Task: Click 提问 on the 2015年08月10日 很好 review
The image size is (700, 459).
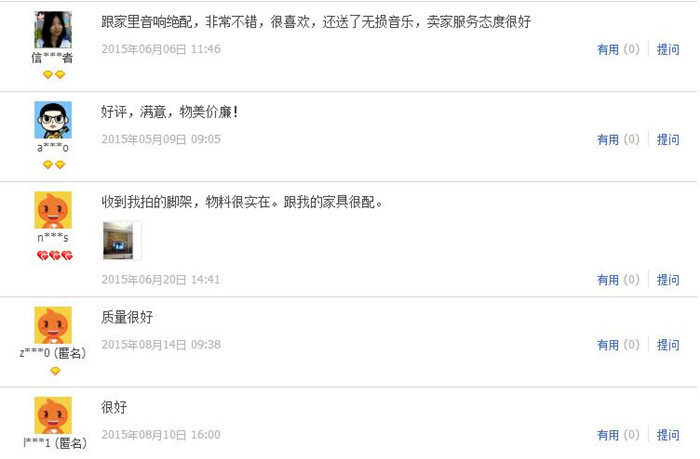Action: 668,435
